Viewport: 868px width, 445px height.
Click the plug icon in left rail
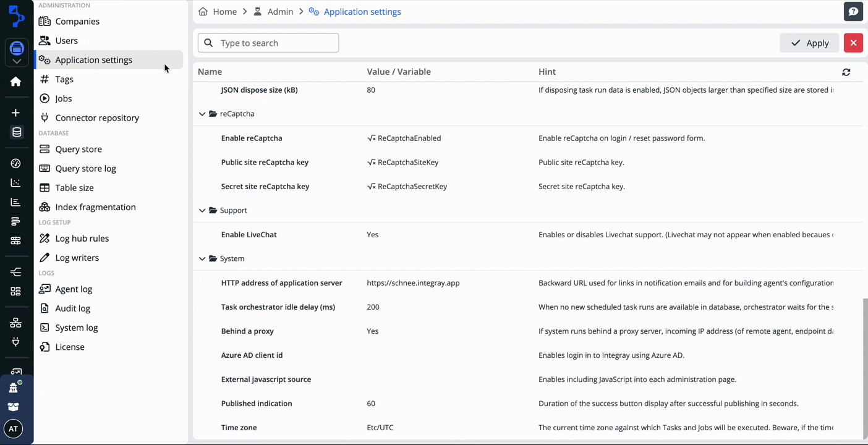pyautogui.click(x=15, y=342)
